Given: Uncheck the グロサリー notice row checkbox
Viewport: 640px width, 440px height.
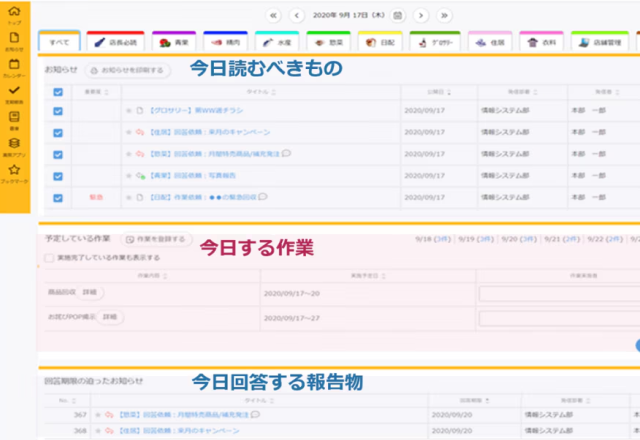Looking at the screenshot, I should (57, 111).
